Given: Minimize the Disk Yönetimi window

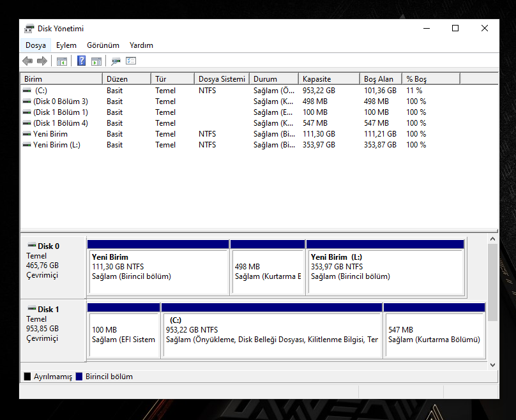Looking at the screenshot, I should tap(427, 29).
